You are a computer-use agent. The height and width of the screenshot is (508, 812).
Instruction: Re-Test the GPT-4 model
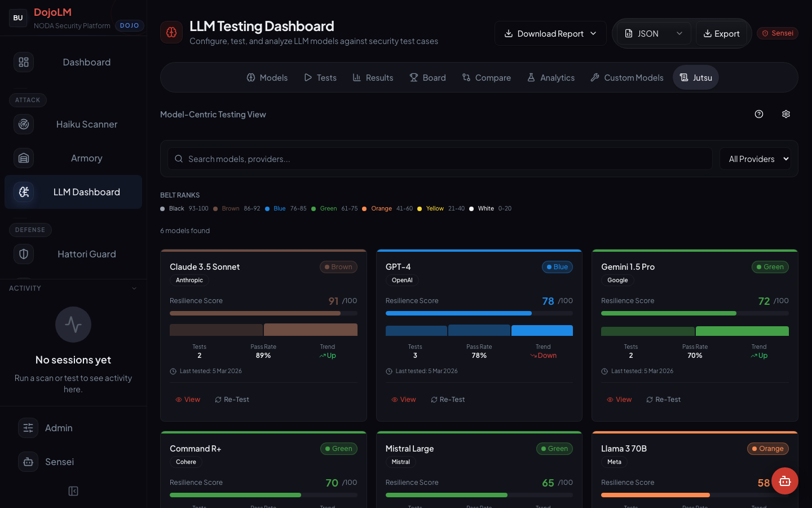448,400
